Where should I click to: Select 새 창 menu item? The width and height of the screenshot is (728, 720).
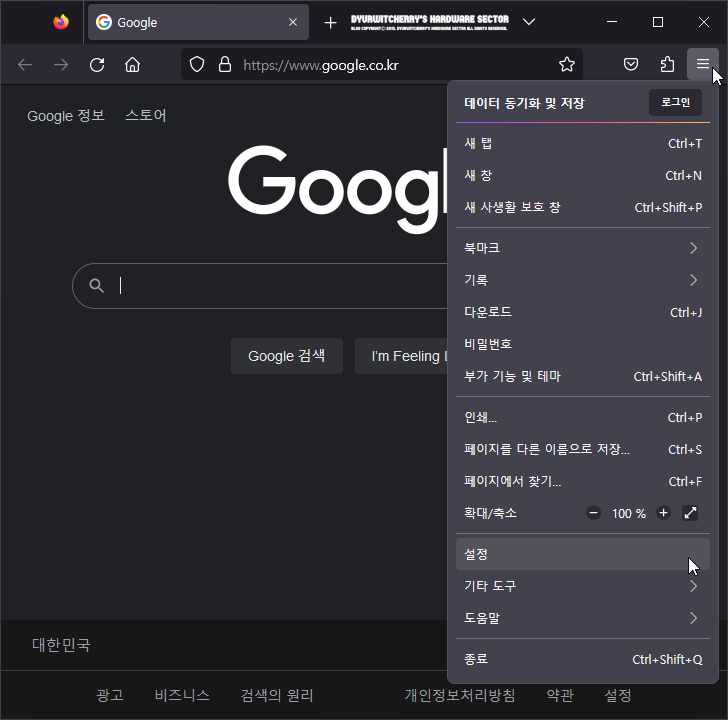(x=583, y=175)
